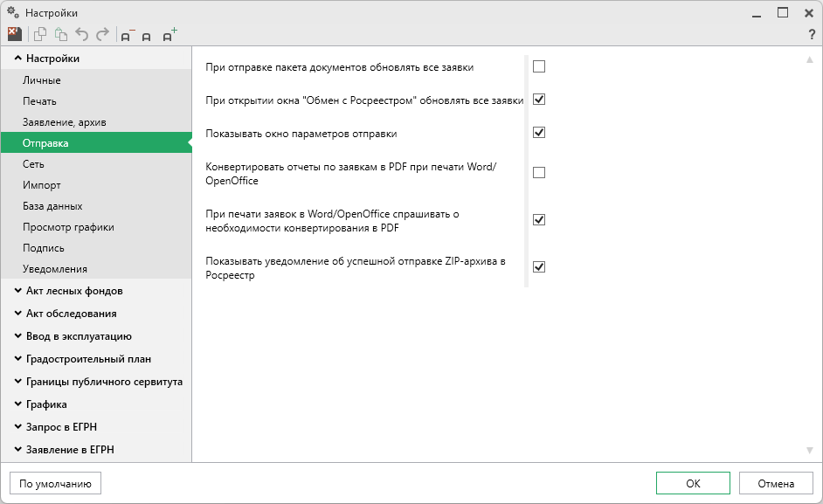Expand the 'Акт лесных фондов' section
823x504 pixels.
[18, 291]
